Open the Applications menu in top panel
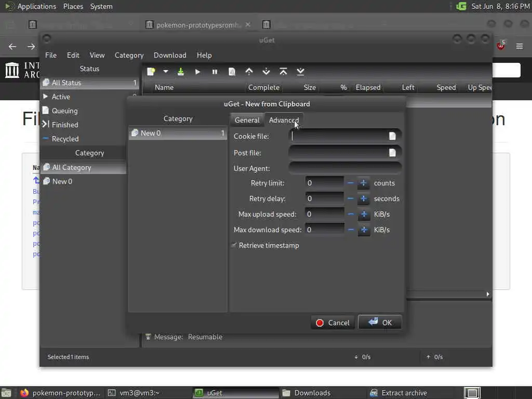 37,6
